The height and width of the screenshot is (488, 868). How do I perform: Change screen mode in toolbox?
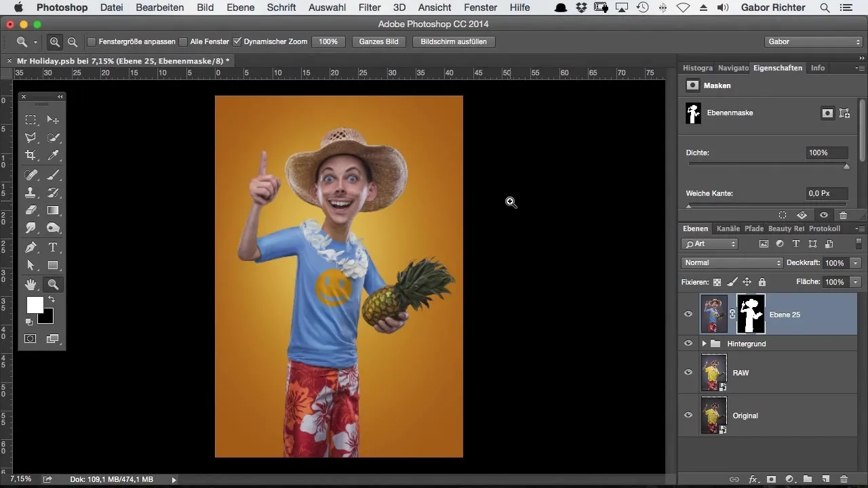[x=53, y=338]
